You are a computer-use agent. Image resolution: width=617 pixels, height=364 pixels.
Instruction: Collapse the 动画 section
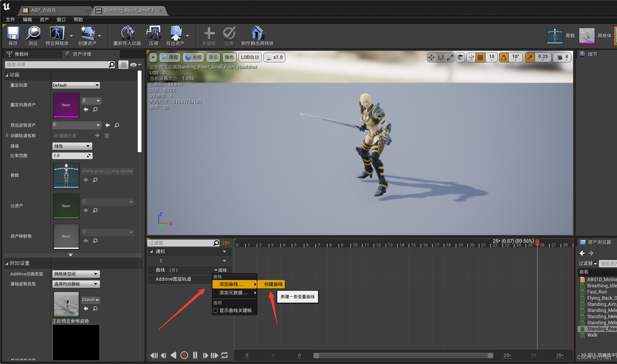point(7,75)
